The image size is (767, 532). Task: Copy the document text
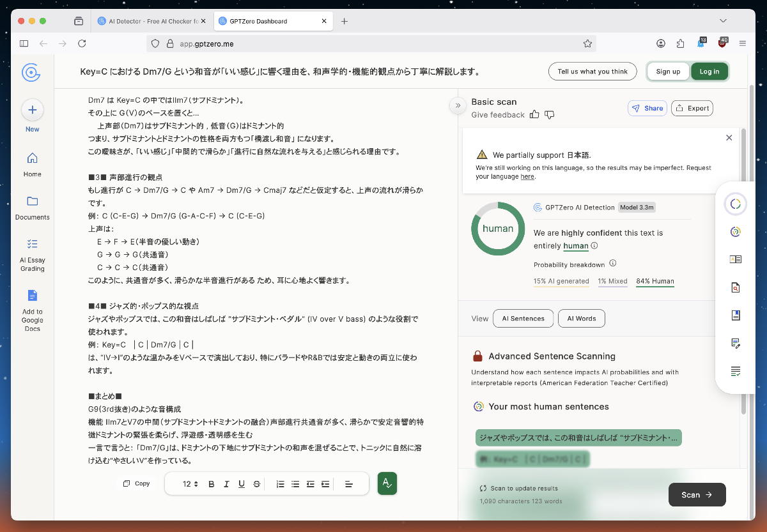pos(136,483)
